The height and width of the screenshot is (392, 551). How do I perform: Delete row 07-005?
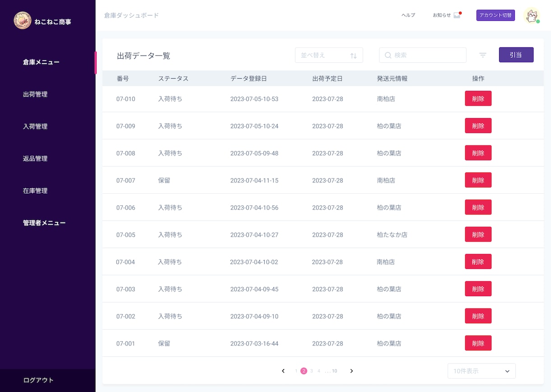point(478,234)
